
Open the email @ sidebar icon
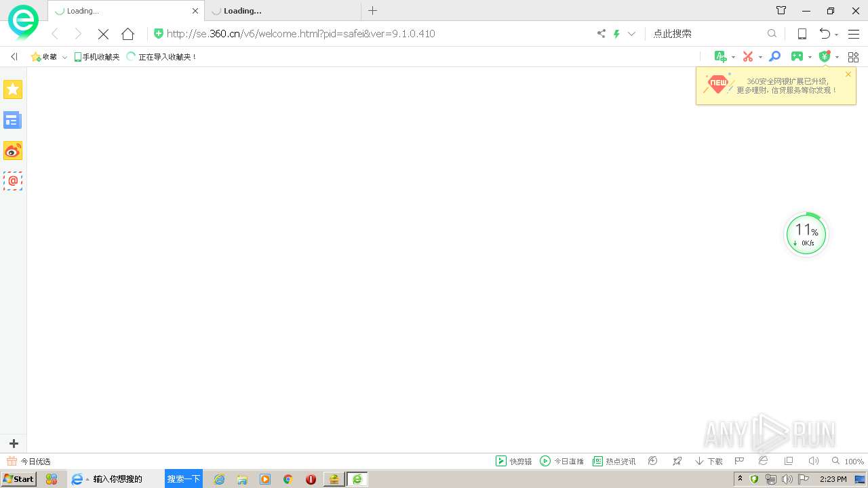click(x=13, y=181)
